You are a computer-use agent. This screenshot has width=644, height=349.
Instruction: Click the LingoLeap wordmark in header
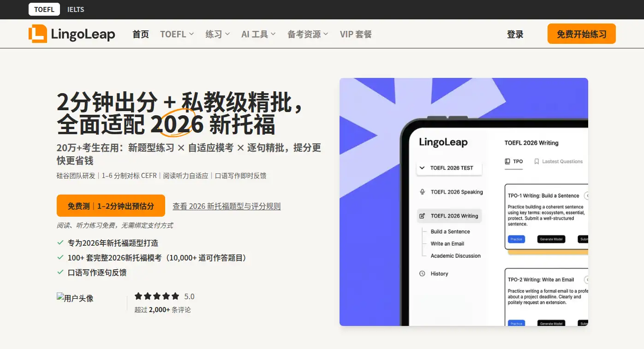83,34
